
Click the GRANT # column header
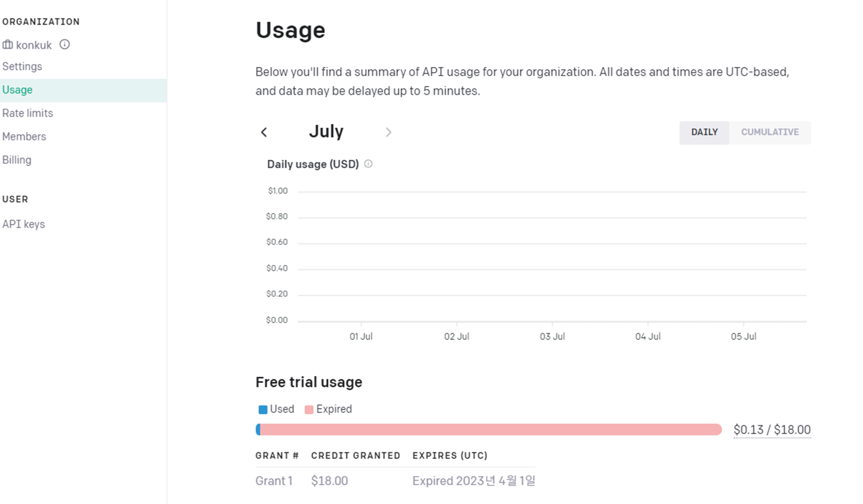[277, 455]
